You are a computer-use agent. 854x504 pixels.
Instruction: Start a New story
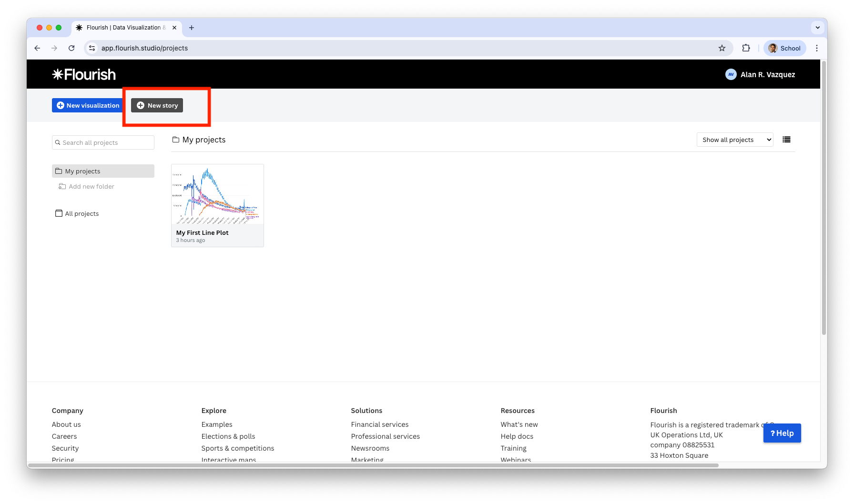coord(157,105)
